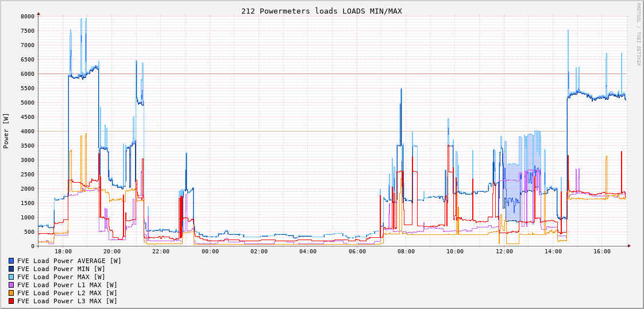Select the 'FVE Load Power MAX [W]' legend label
This screenshot has width=644, height=309.
pyautogui.click(x=61, y=277)
